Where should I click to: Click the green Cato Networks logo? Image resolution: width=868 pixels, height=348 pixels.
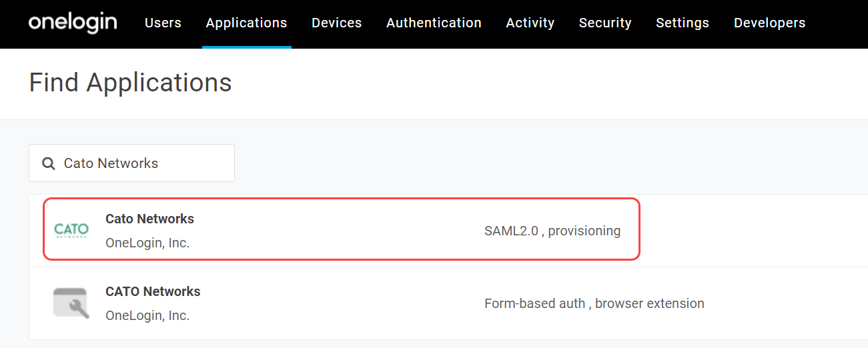coord(71,231)
